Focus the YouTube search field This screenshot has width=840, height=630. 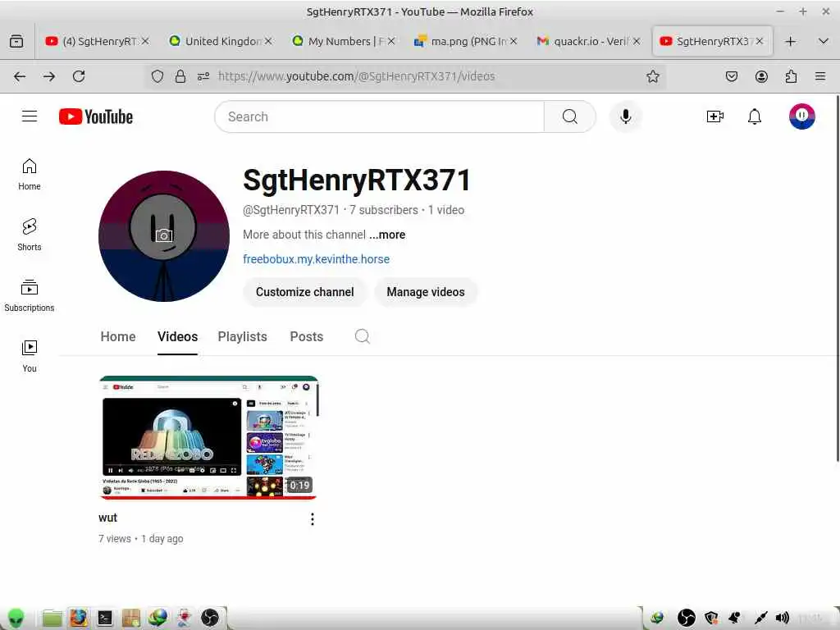pos(379,116)
